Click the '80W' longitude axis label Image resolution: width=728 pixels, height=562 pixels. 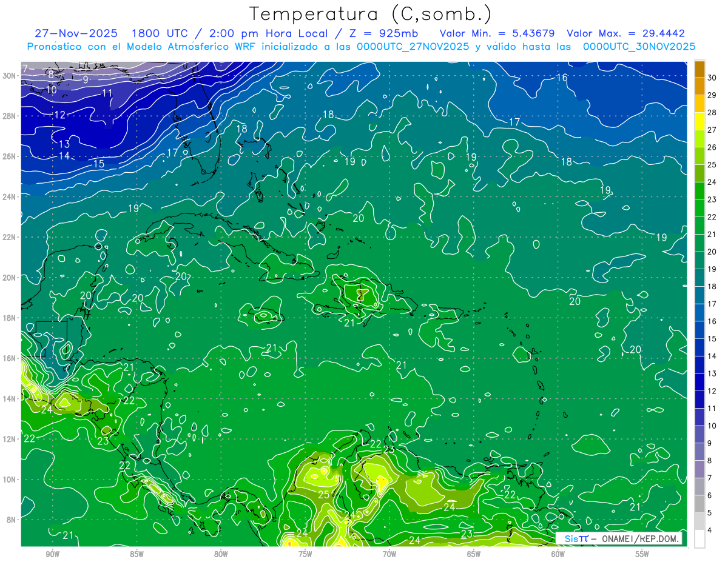click(221, 554)
